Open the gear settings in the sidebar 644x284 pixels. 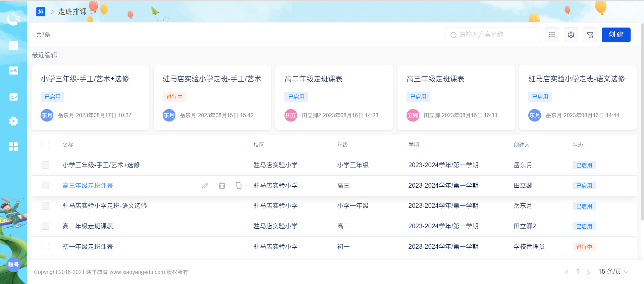(13, 121)
